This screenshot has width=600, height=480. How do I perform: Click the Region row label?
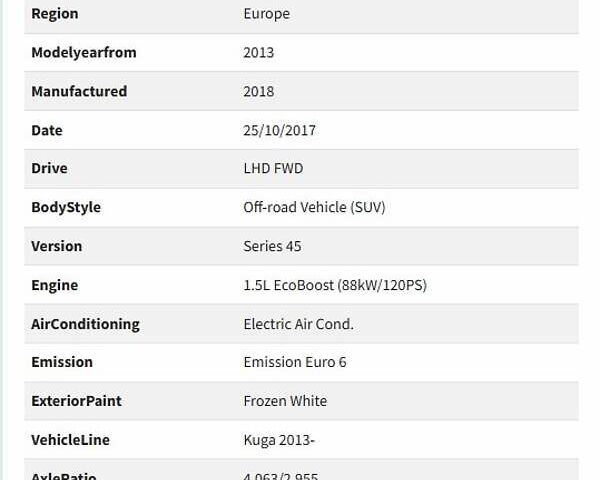[54, 14]
